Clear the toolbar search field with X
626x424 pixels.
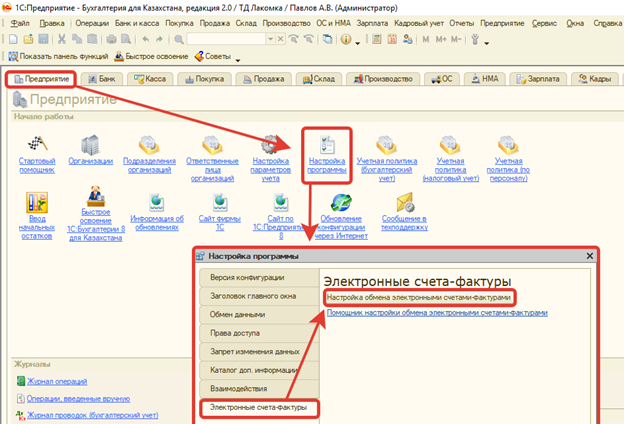point(280,39)
